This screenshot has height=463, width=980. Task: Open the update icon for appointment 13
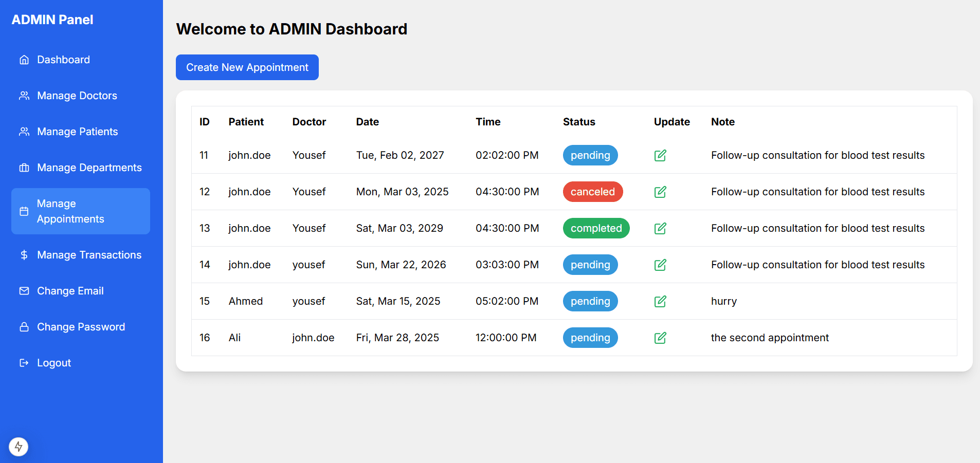[x=660, y=228]
